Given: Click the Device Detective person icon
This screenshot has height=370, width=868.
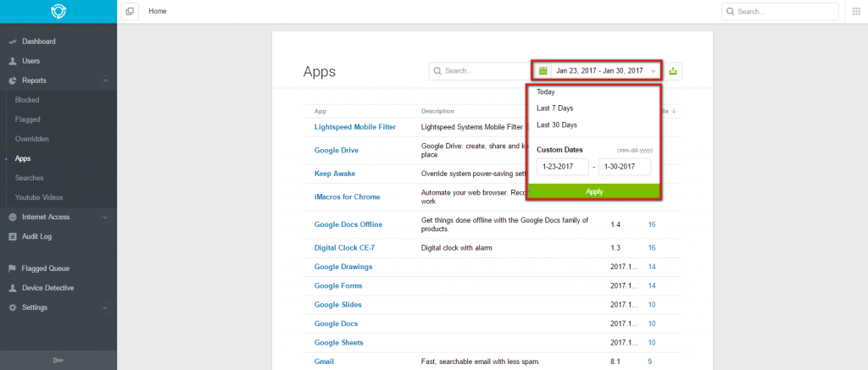Looking at the screenshot, I should click(13, 288).
